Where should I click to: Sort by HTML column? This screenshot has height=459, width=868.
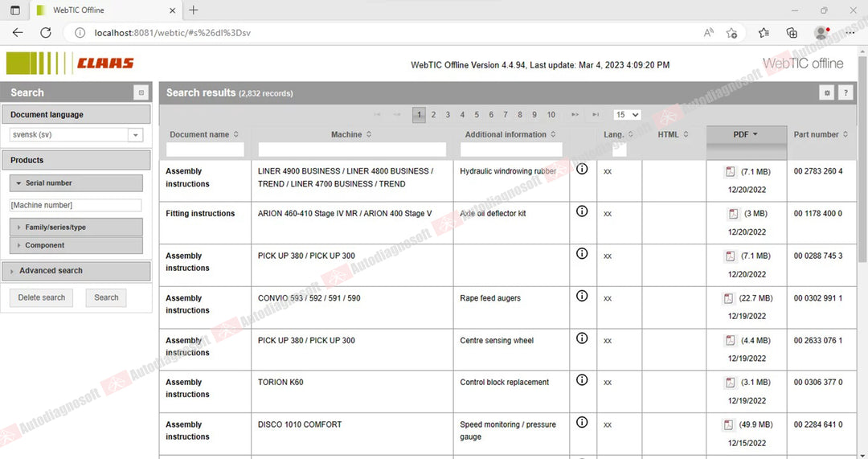674,134
